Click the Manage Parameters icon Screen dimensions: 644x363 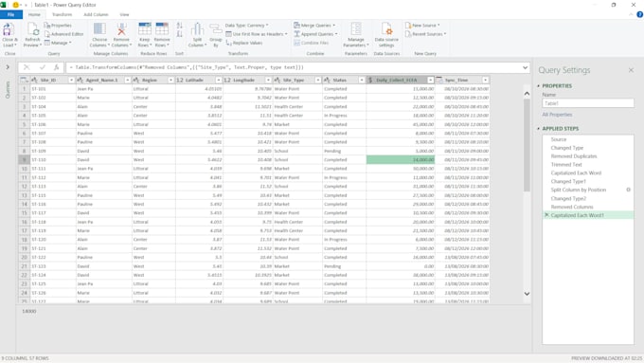pyautogui.click(x=356, y=29)
